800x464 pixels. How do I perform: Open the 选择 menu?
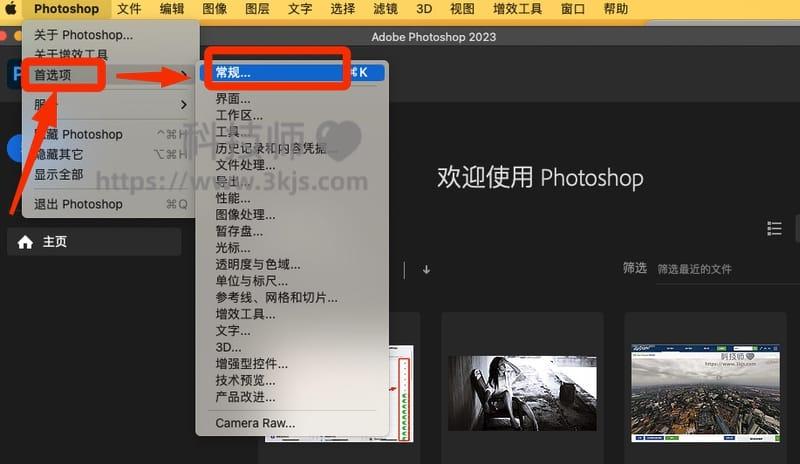343,9
